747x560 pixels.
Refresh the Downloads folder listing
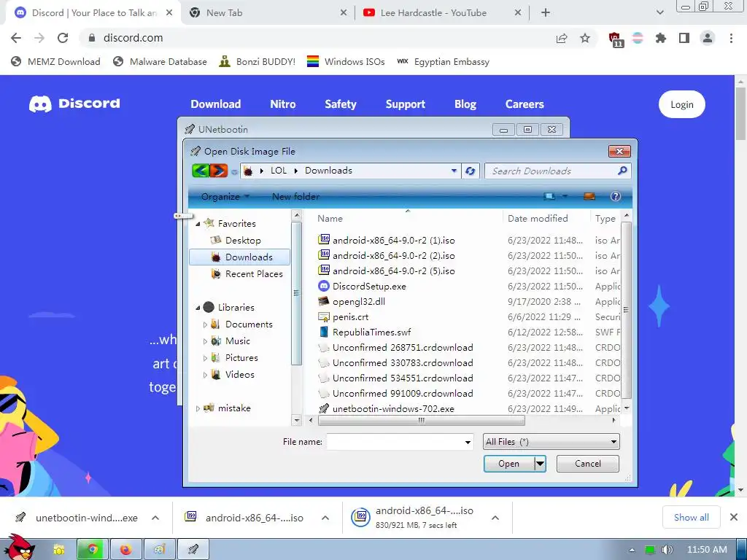click(470, 171)
